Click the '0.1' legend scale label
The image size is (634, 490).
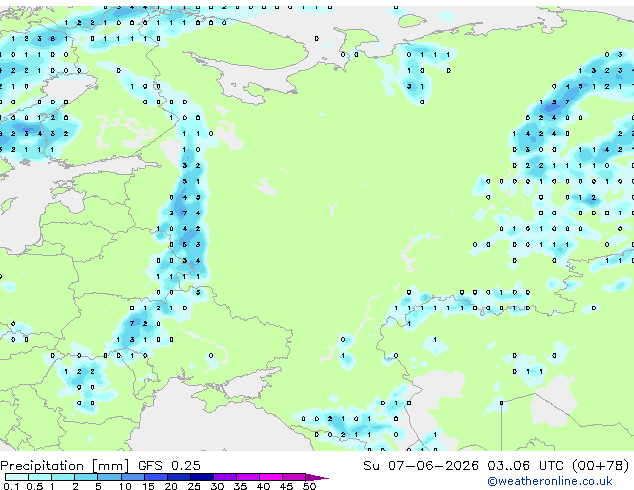pyautogui.click(x=11, y=486)
